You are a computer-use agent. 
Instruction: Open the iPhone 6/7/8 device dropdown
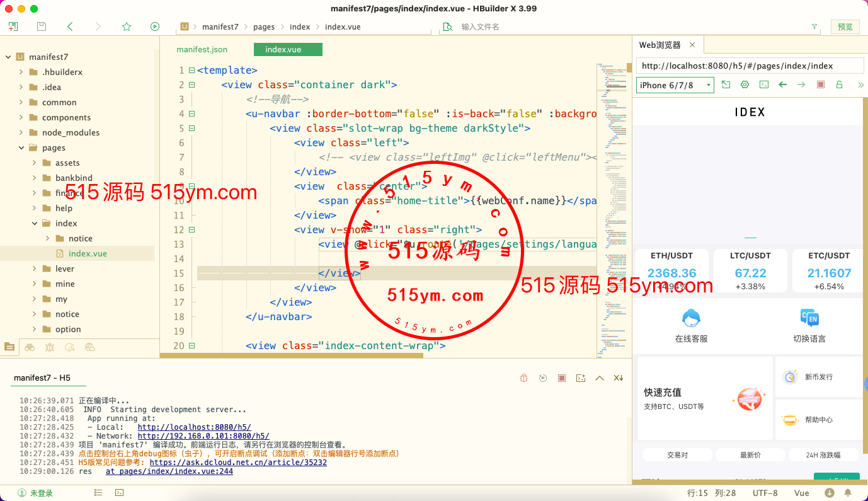[675, 85]
